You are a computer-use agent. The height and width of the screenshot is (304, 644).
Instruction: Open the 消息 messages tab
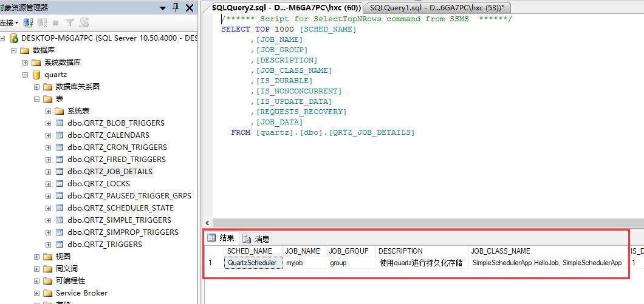pyautogui.click(x=256, y=238)
